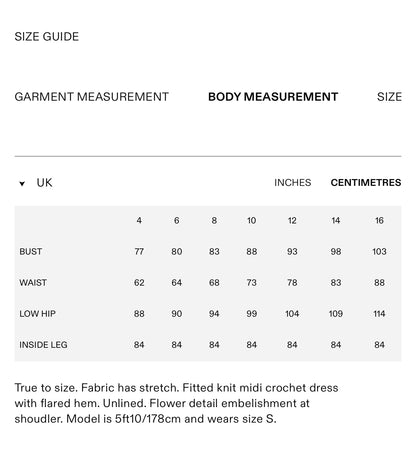Select the UK size region label

point(44,183)
